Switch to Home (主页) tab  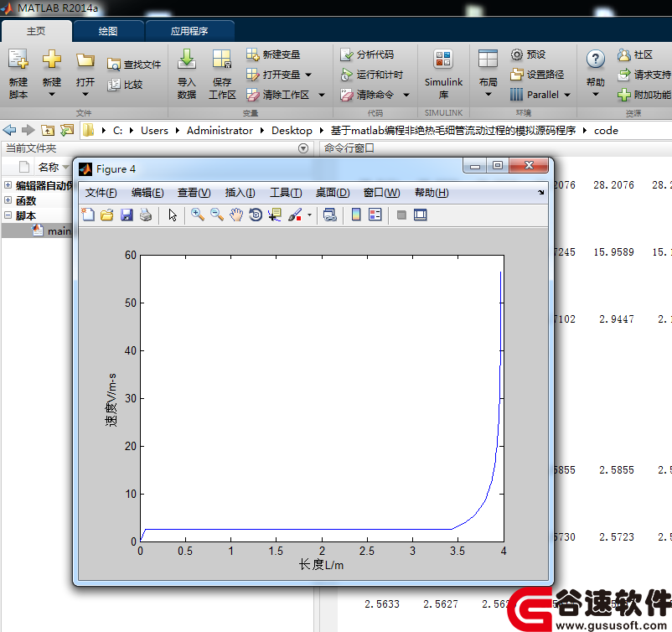[36, 31]
